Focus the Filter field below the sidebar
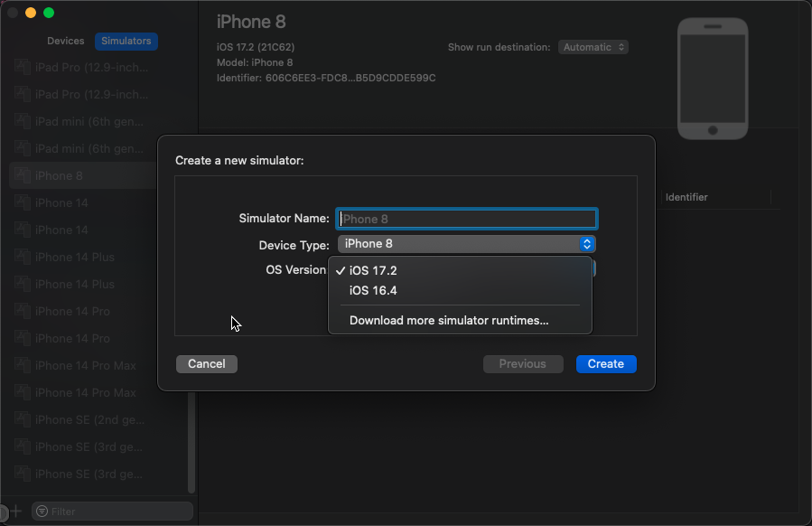 112,512
